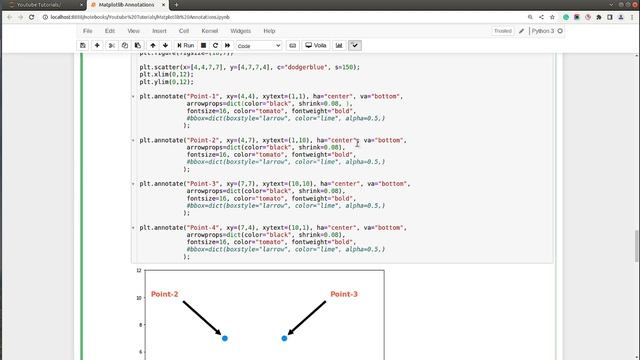This screenshot has width=640, height=360.
Task: Click the page vertical scrollbar thumb
Action: (x=637, y=246)
